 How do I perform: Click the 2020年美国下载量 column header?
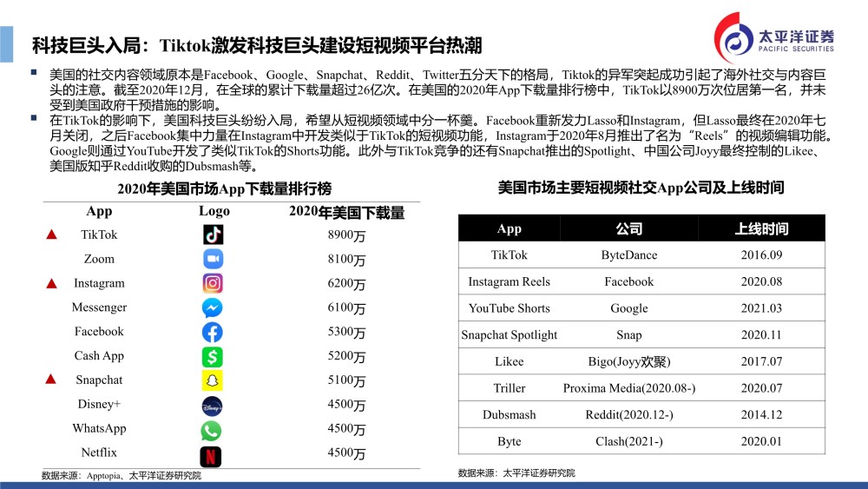click(346, 212)
